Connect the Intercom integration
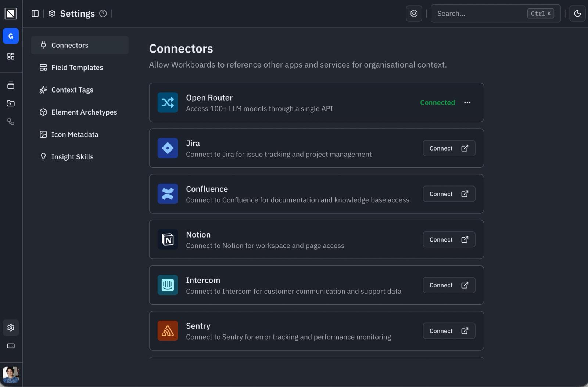Viewport: 588px width, 387px height. tap(449, 285)
